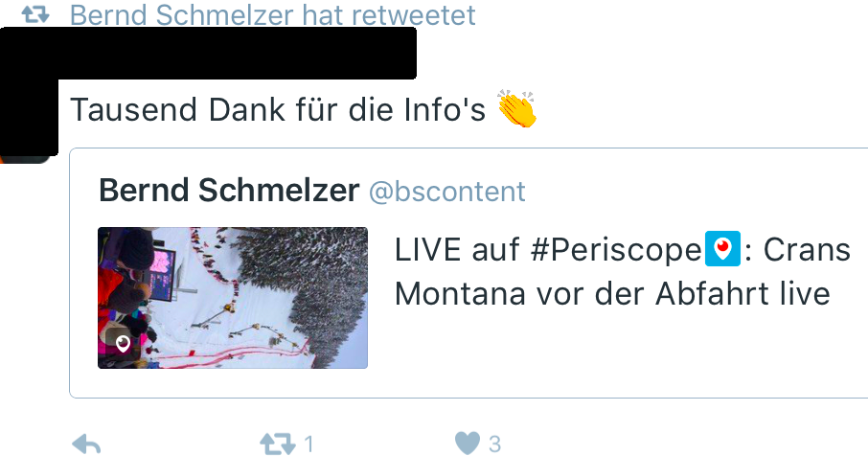Screen dimensions: 868x456
Task: Click 'LIVE auf' text in quoted tweet
Action: point(457,250)
